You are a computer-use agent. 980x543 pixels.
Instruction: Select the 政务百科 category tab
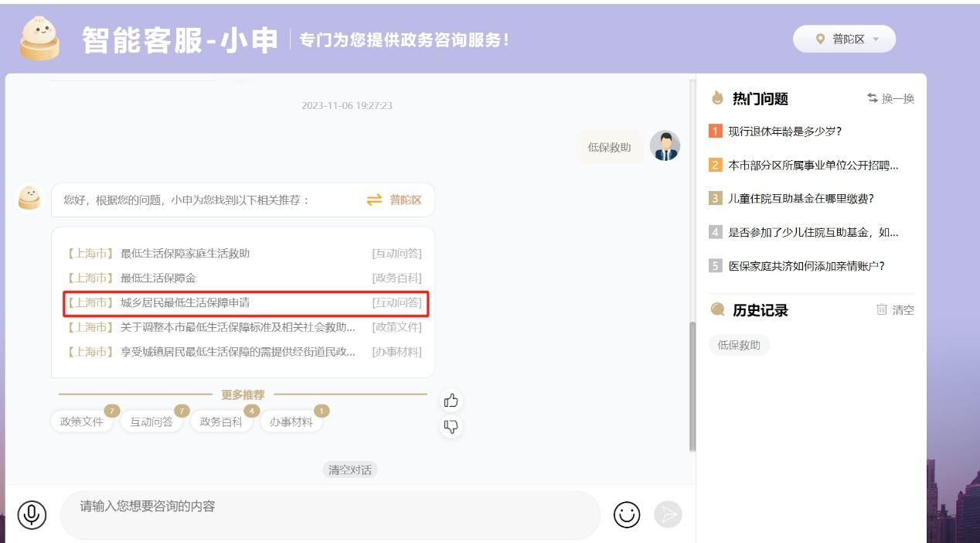click(221, 422)
